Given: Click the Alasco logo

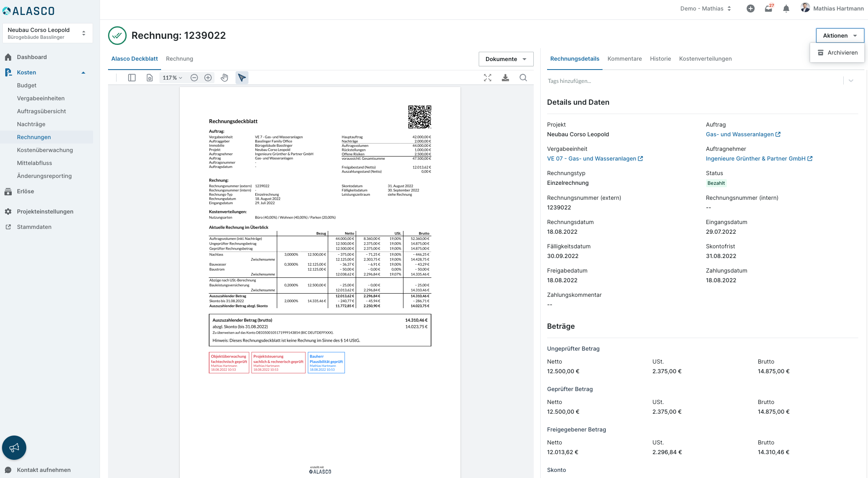Looking at the screenshot, I should point(28,11).
